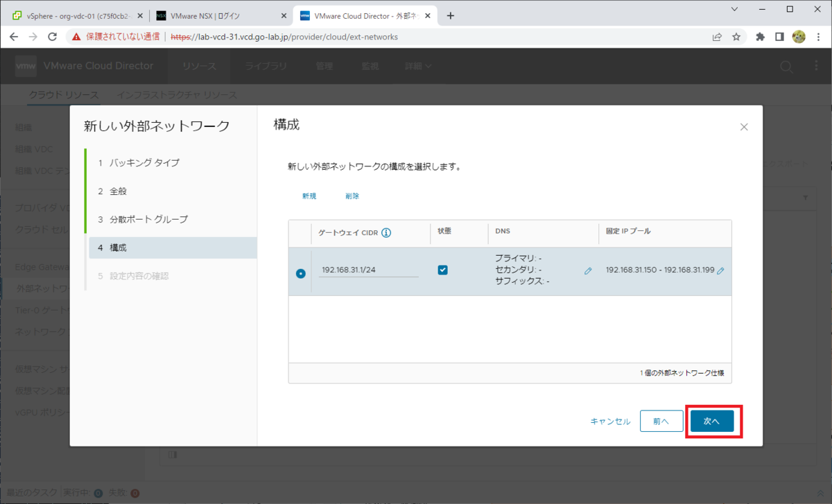This screenshot has width=832, height=504.
Task: Click the Chrome back arrow
Action: (14, 37)
